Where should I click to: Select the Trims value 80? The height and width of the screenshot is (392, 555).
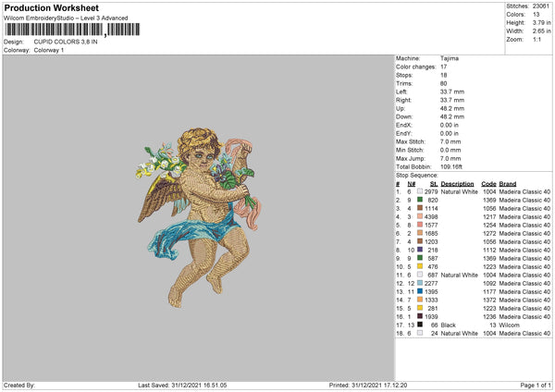[443, 83]
